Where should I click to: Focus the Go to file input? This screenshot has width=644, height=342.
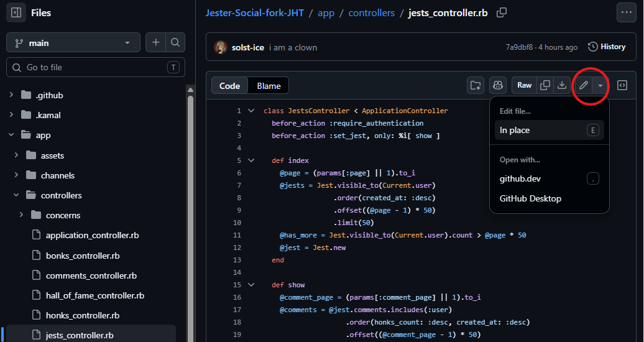pos(96,67)
